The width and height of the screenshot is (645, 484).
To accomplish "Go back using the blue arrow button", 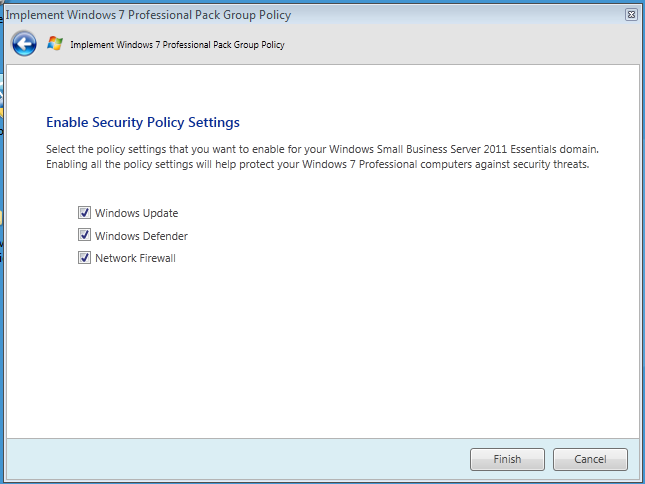I will point(24,44).
